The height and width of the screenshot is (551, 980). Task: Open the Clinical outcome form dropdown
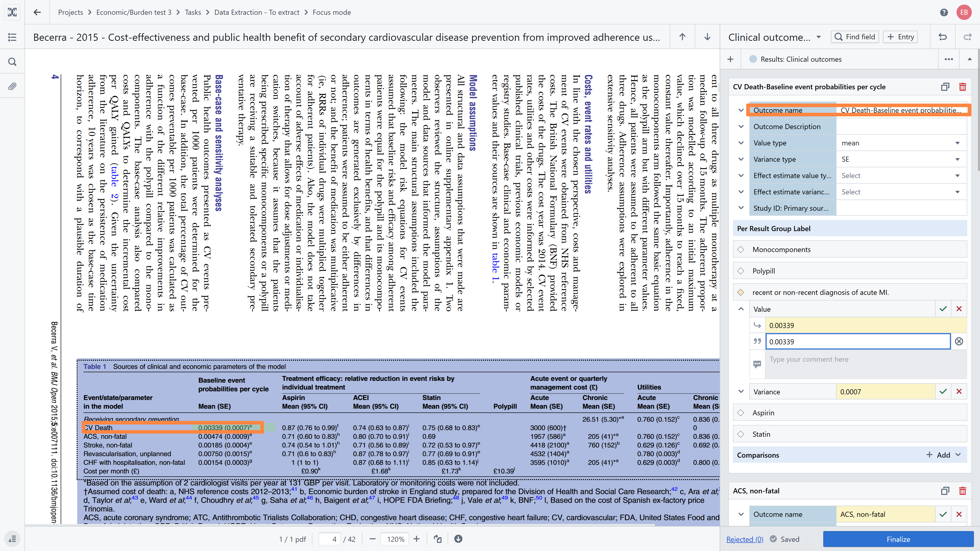[x=819, y=37]
